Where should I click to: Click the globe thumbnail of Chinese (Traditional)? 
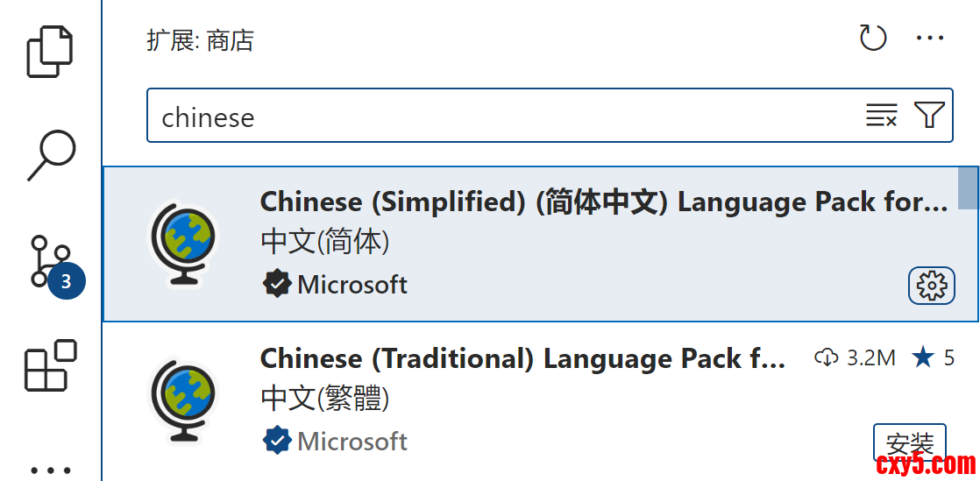(x=182, y=400)
